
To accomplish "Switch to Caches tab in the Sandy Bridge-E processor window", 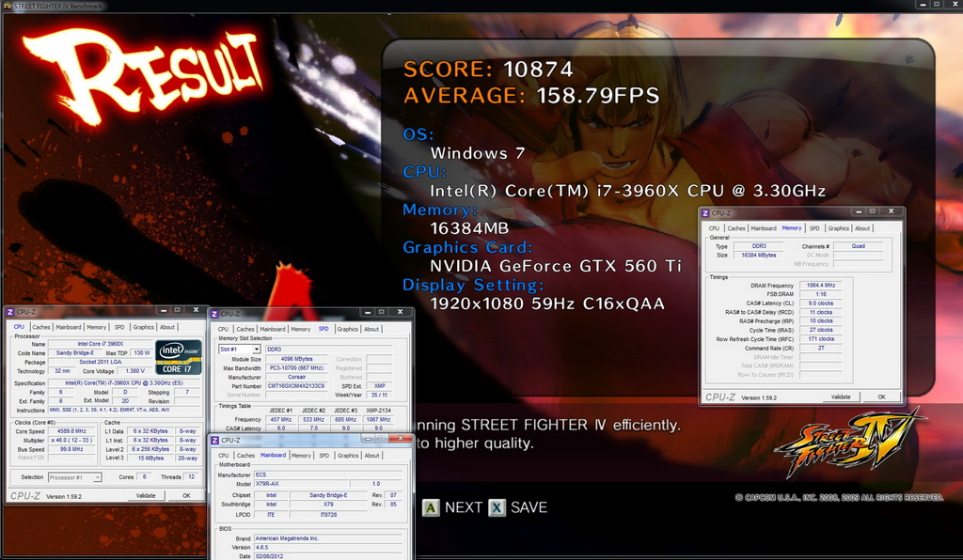I will pyautogui.click(x=41, y=327).
